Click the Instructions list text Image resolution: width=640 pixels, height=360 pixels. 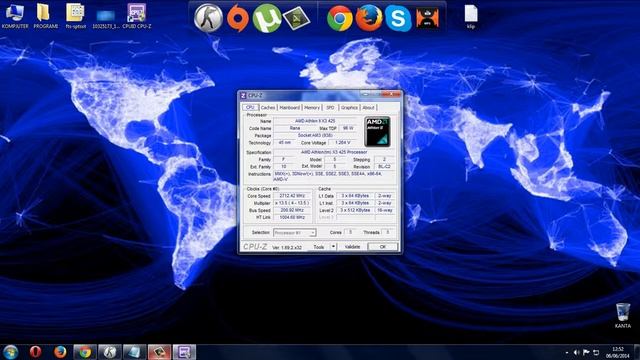click(x=334, y=176)
